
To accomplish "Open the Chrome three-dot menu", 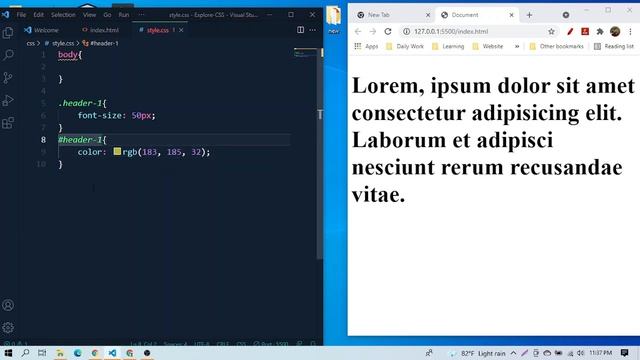I will 630,31.
